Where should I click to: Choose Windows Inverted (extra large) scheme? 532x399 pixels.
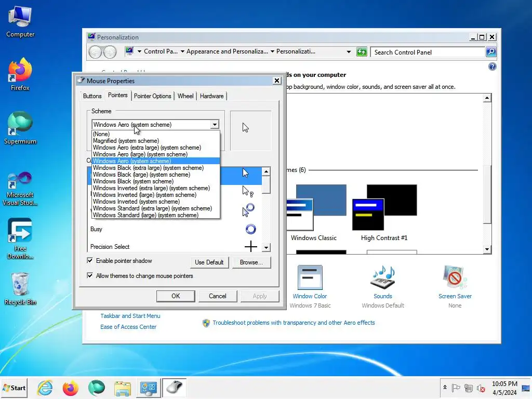point(156,188)
